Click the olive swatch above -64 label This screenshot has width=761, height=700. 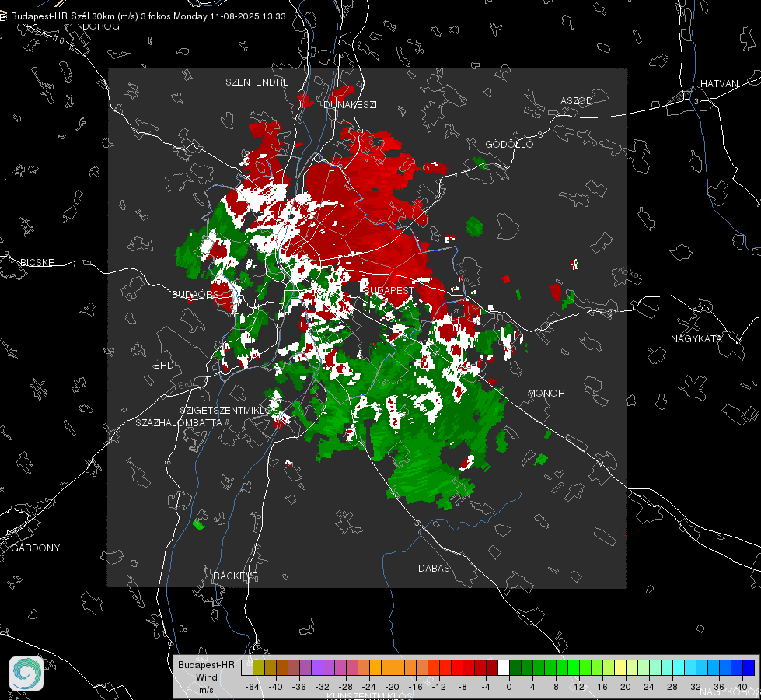[x=259, y=667]
